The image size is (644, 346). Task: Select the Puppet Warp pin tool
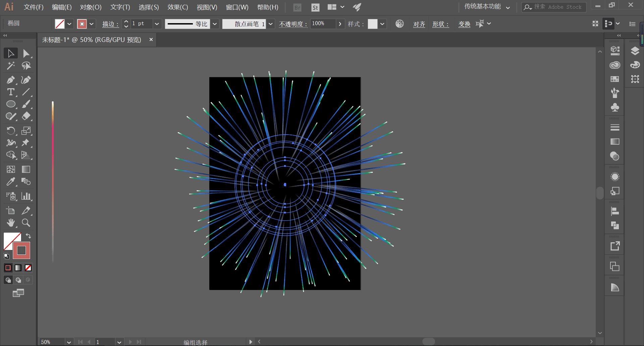(26, 143)
